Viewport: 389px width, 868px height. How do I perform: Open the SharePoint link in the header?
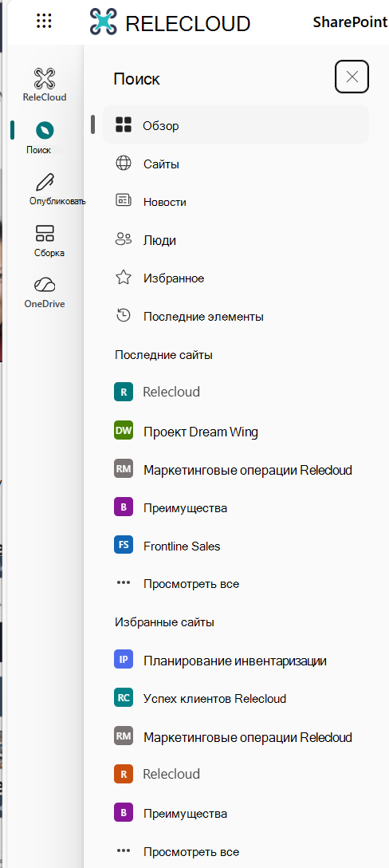coord(350,22)
